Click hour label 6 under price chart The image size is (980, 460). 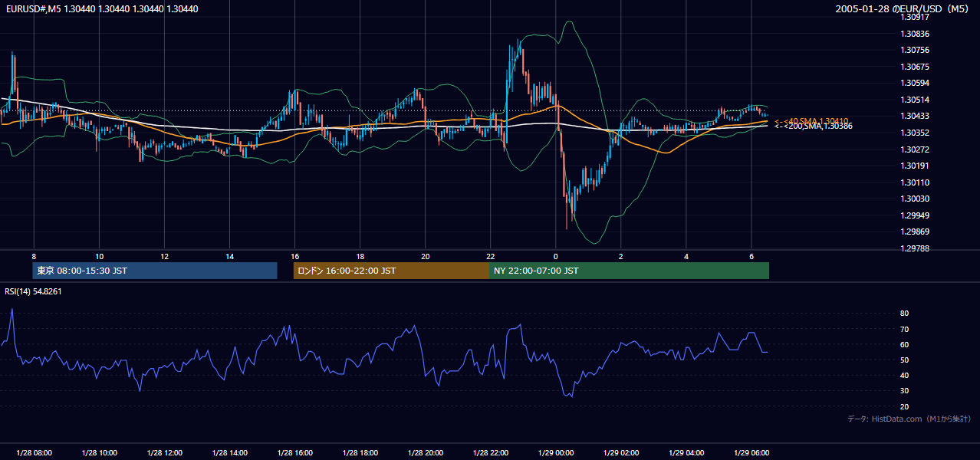(x=751, y=256)
